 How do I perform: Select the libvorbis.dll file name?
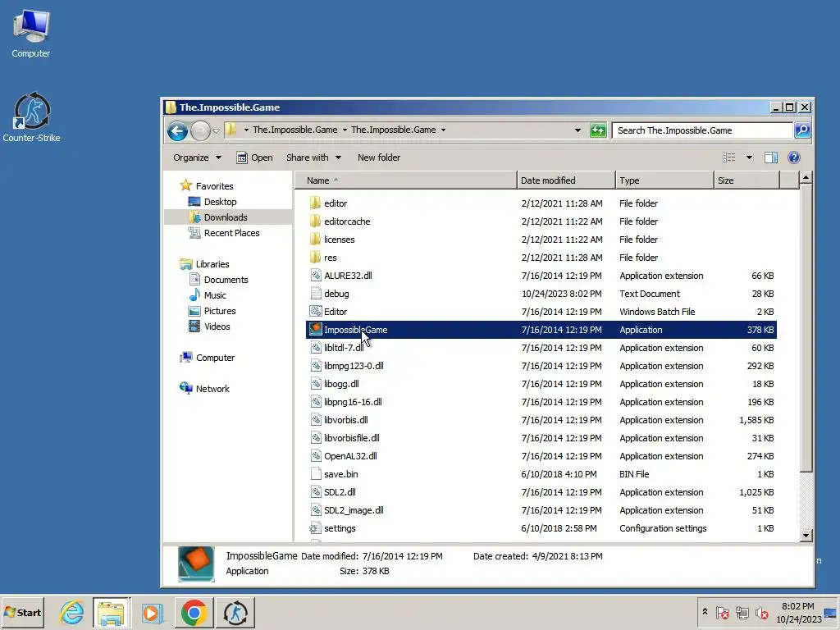(345, 419)
